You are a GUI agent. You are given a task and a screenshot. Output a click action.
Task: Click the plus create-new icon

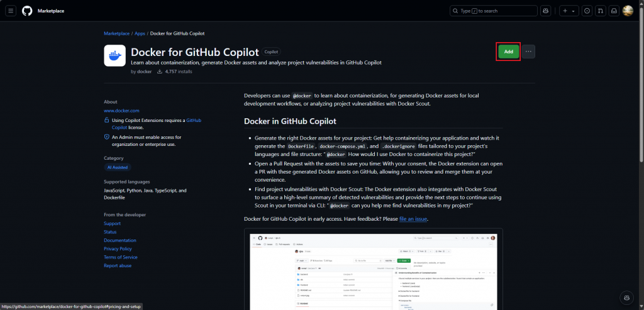[x=565, y=11]
